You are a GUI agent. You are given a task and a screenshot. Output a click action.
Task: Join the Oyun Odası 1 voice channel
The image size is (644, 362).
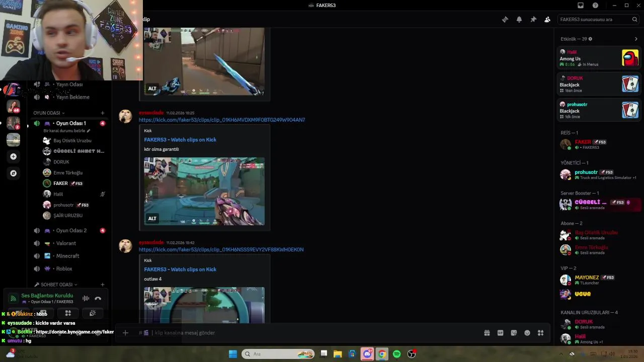69,123
